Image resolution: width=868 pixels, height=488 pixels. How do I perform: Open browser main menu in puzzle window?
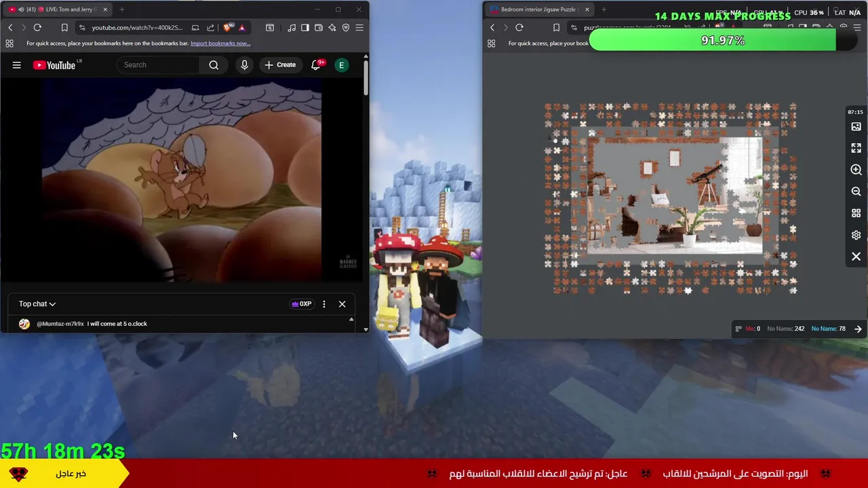pos(858,28)
